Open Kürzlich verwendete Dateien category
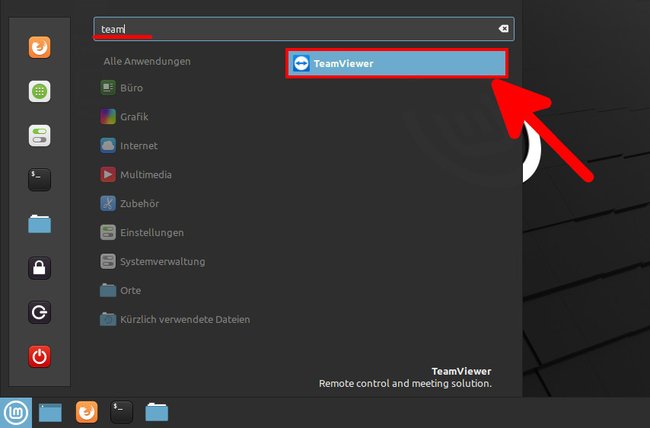 coord(175,319)
